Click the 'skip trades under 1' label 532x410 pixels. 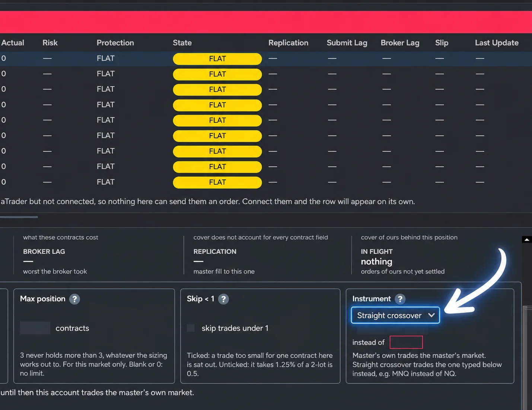tap(235, 328)
